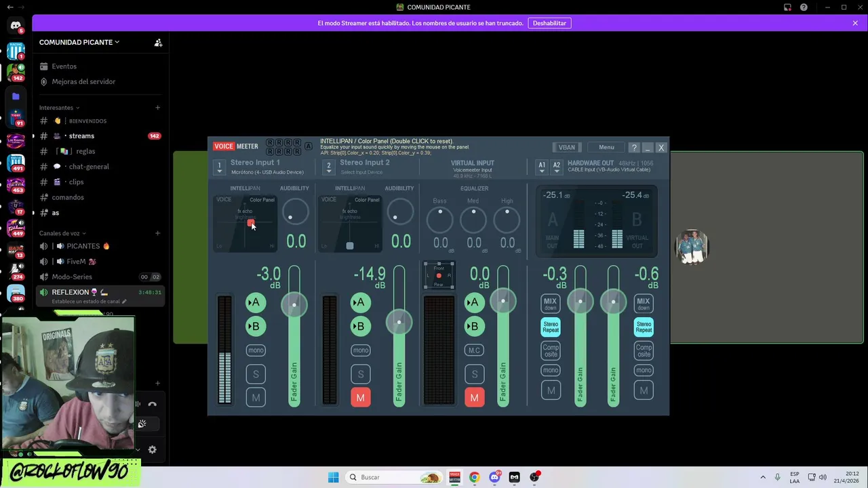Expand COMUNIDAD PICANTE server menu
Screen dimensions: 868x488
(79, 42)
